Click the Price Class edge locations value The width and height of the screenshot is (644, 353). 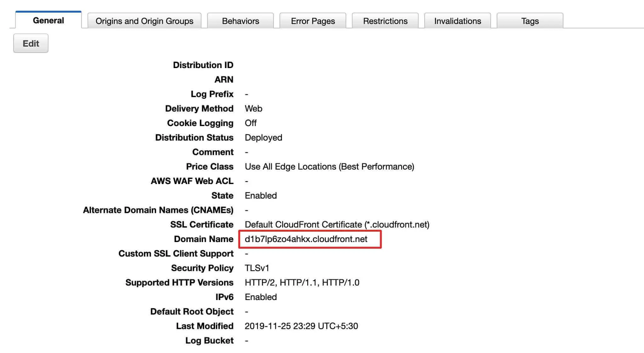(x=329, y=167)
